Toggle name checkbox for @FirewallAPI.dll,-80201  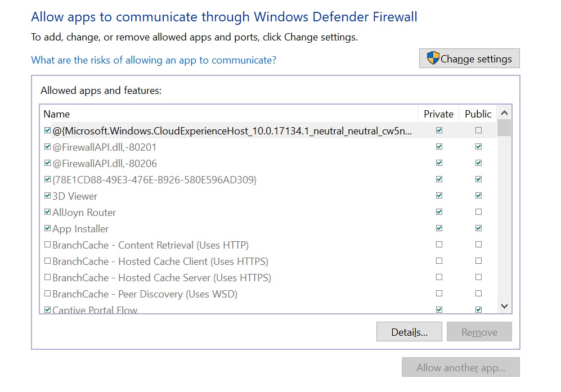point(47,147)
